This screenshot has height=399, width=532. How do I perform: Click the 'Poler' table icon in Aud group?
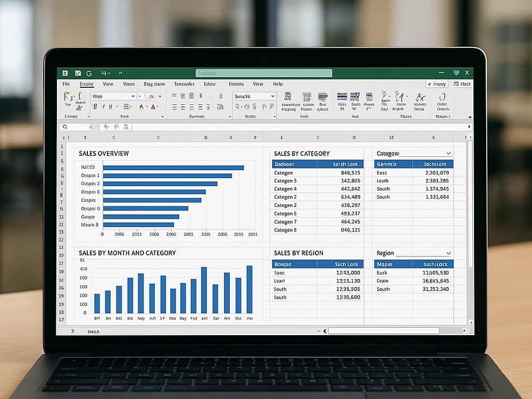pos(342,96)
